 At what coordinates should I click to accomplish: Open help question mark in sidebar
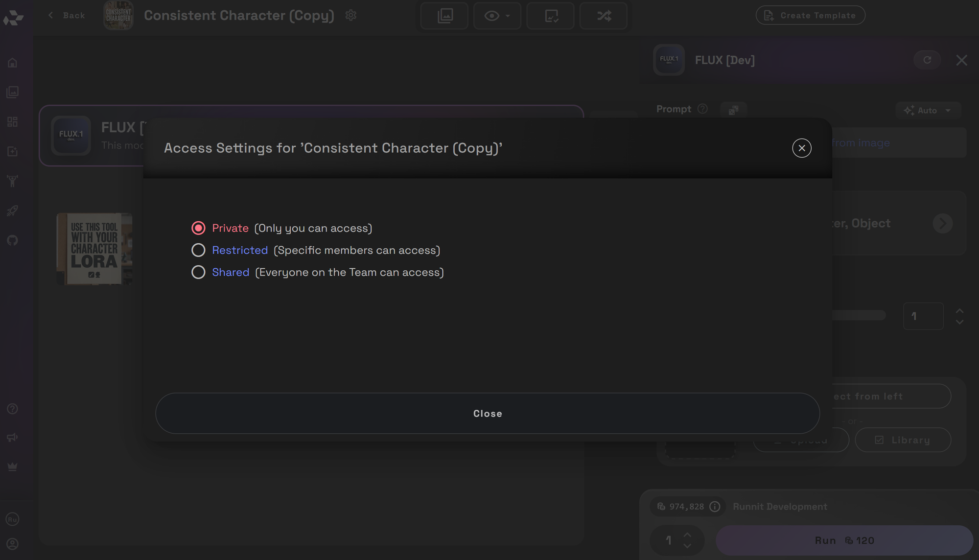tap(13, 409)
